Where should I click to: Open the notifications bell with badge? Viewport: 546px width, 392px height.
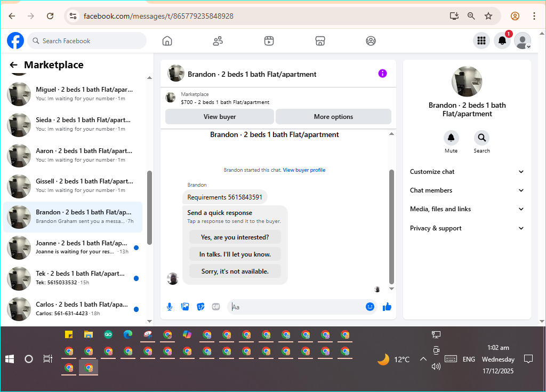502,41
